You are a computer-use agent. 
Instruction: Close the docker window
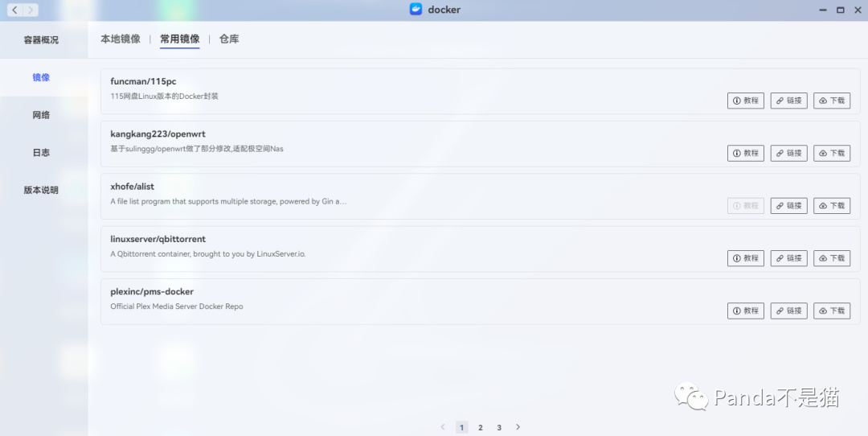[858, 10]
